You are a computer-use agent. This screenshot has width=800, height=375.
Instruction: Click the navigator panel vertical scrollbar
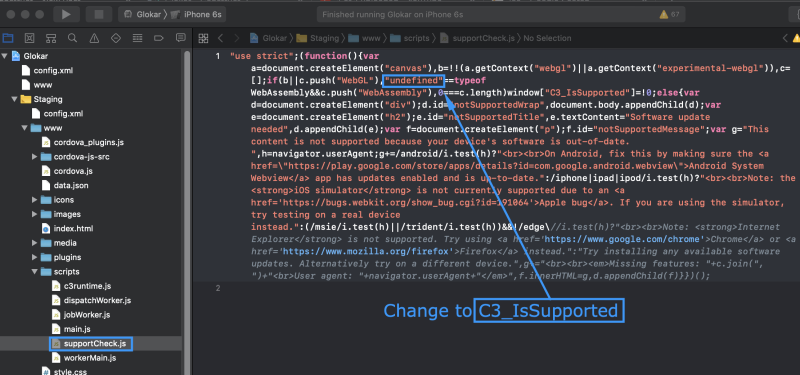coord(187,204)
